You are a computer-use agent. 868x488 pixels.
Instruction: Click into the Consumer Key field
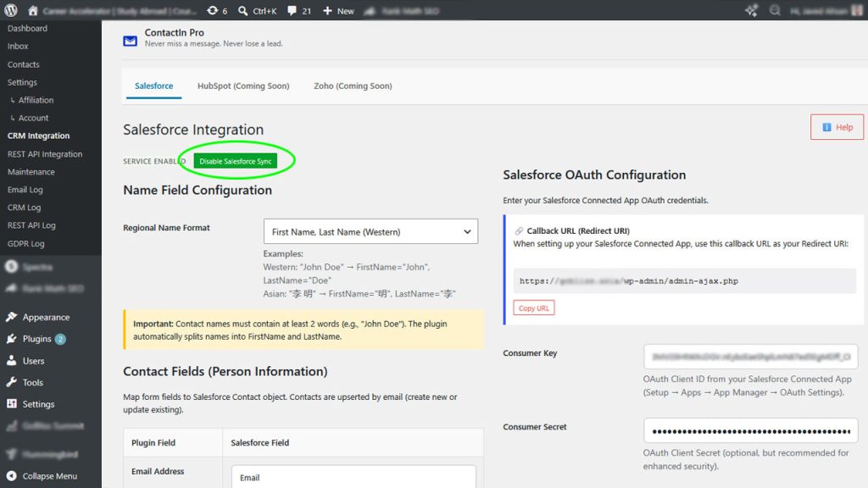click(751, 357)
